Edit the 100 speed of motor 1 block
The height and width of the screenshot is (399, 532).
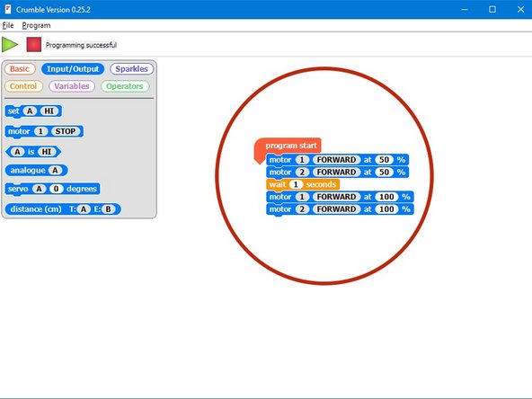click(x=386, y=197)
